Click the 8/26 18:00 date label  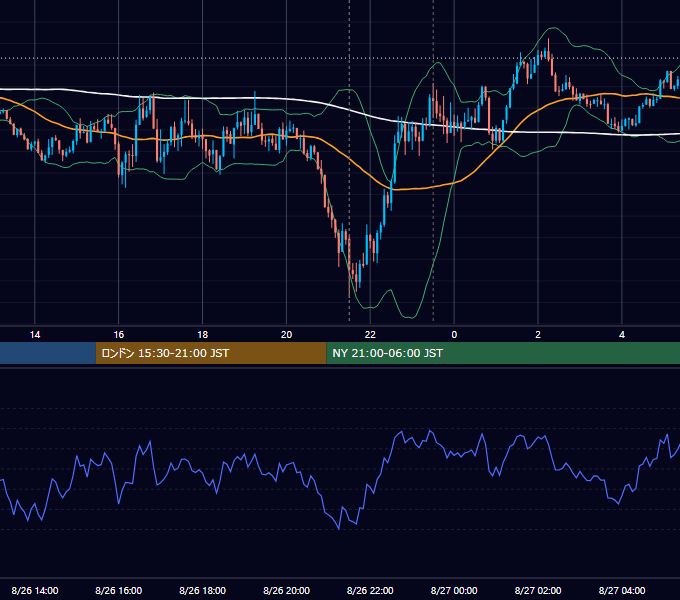pyautogui.click(x=203, y=590)
